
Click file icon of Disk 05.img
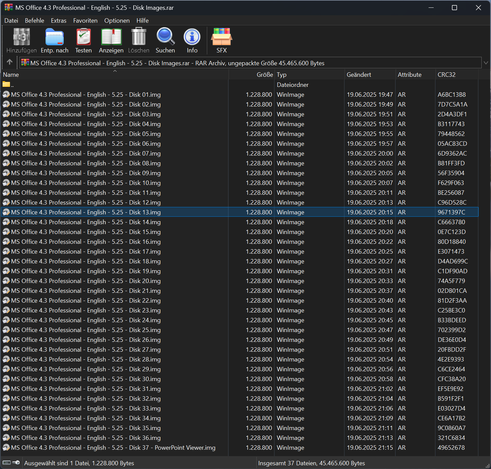coord(6,134)
